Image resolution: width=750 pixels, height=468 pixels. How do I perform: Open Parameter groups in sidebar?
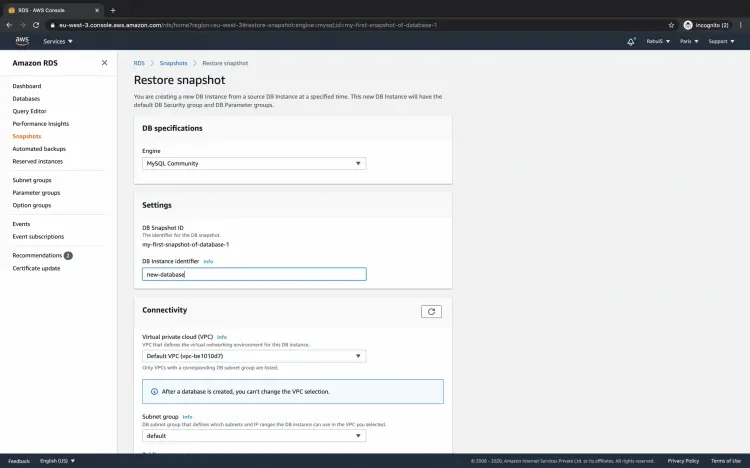tap(36, 192)
